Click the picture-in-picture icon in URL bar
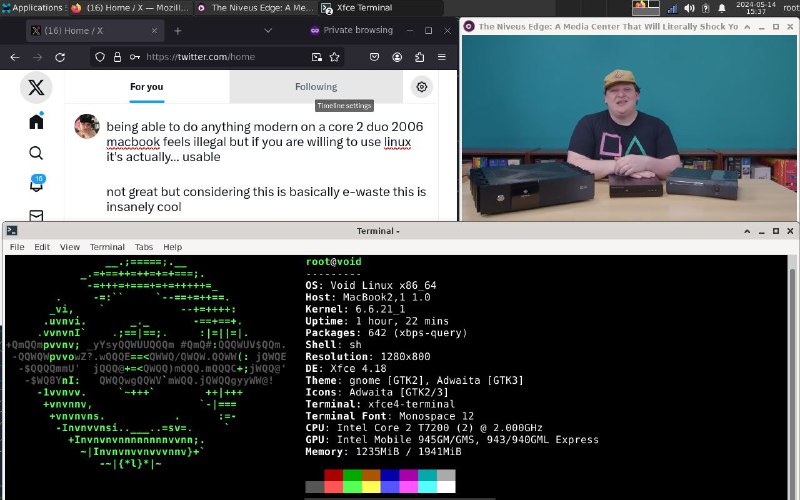 [x=317, y=57]
